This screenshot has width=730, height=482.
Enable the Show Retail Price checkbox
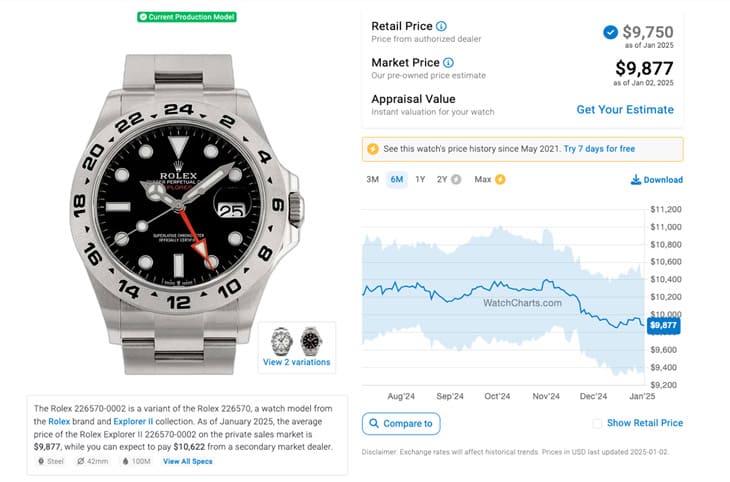pyautogui.click(x=597, y=423)
